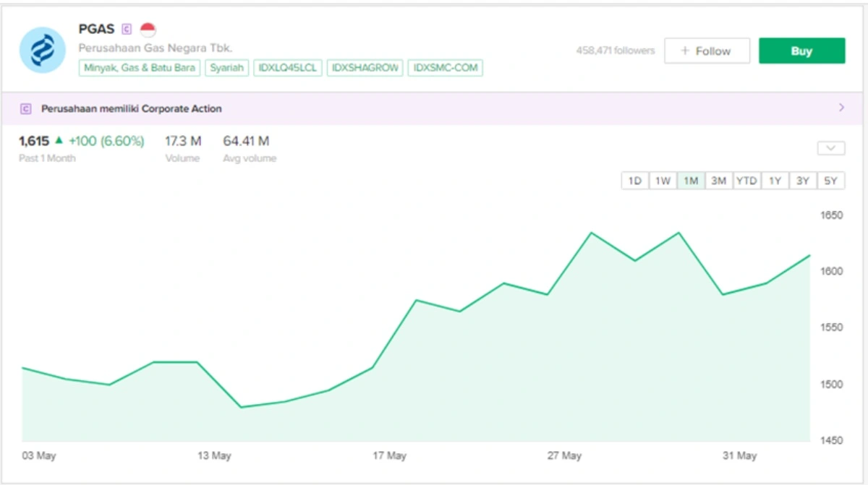Screen dimensions: 868x485
Task: Click the 17.3 M volume value
Action: pyautogui.click(x=183, y=141)
